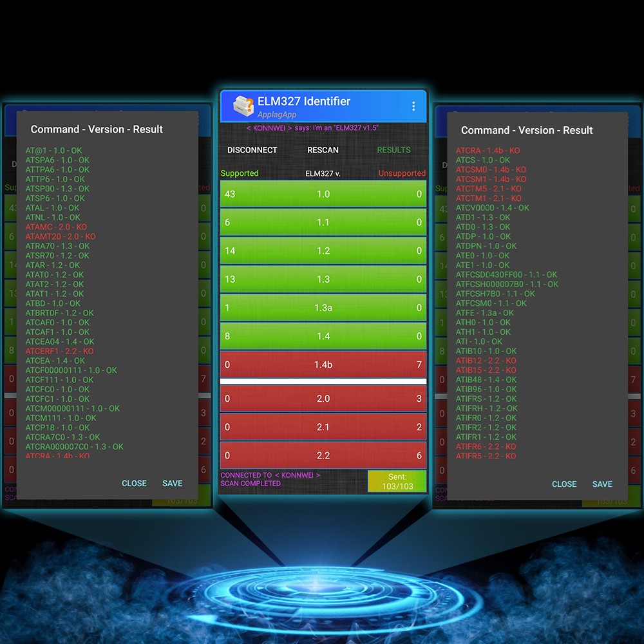Screen dimensions: 644x644
Task: Click SAVE in the right results dialog
Action: pyautogui.click(x=602, y=484)
